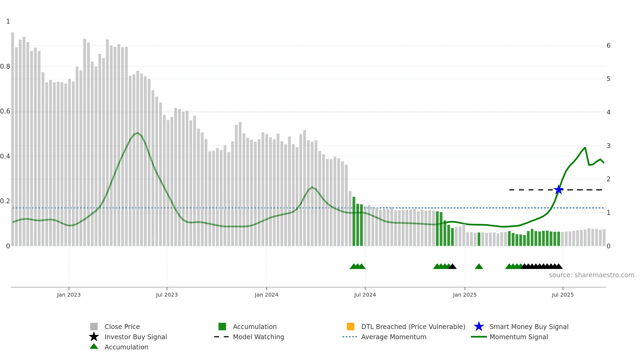Select the DTL Breached (Price Vulnerable) label
The image size is (644, 362).
click(413, 327)
